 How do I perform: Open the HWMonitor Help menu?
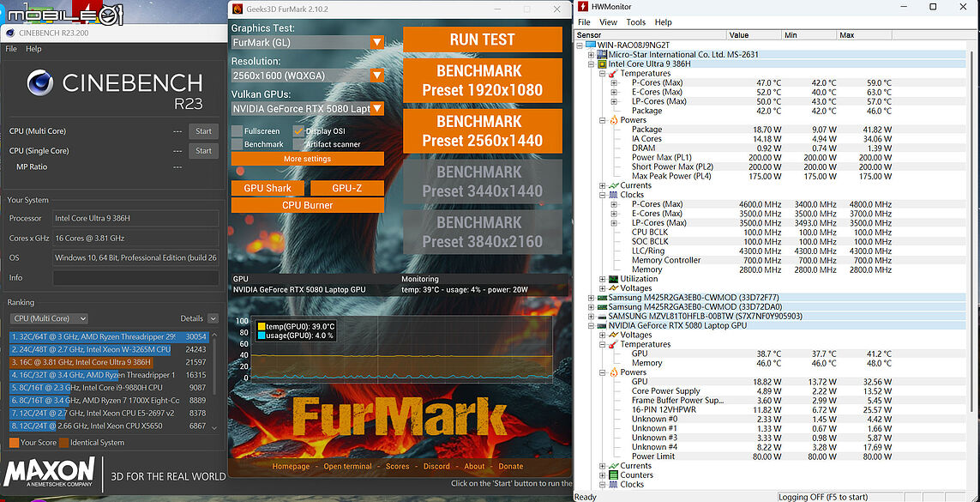pos(663,21)
